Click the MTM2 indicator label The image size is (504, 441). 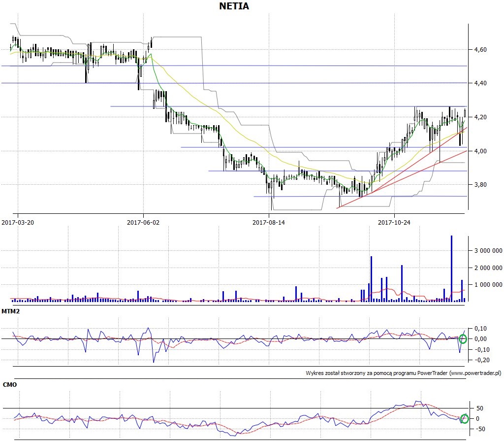[11, 311]
